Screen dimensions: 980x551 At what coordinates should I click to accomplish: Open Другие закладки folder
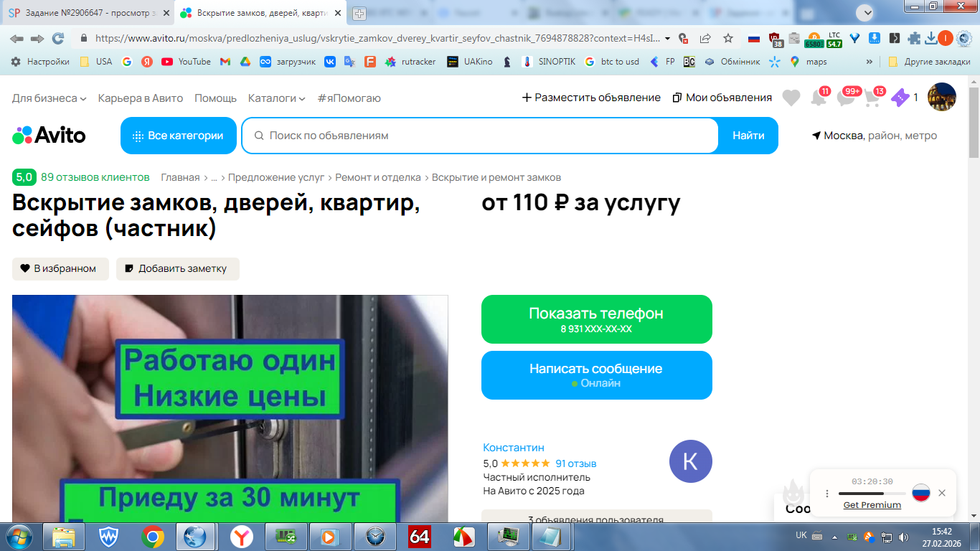[x=929, y=62]
